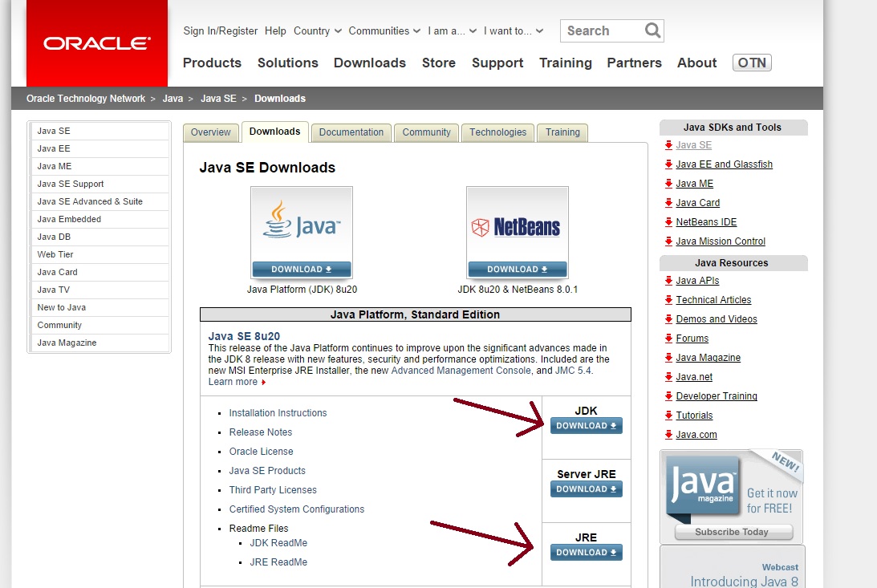The image size is (877, 588).
Task: Click Download button under JDK 8u20 & NetBeans
Action: (x=518, y=270)
